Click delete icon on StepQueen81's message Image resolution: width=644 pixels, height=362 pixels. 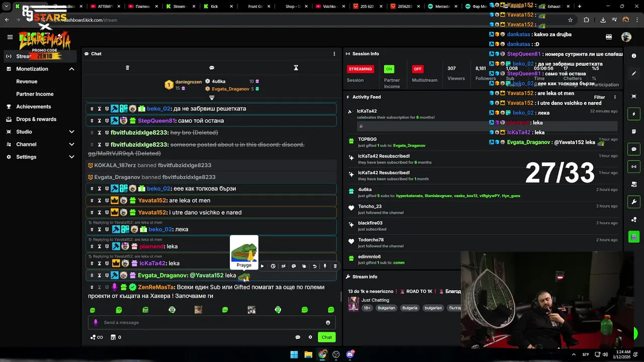[92, 121]
